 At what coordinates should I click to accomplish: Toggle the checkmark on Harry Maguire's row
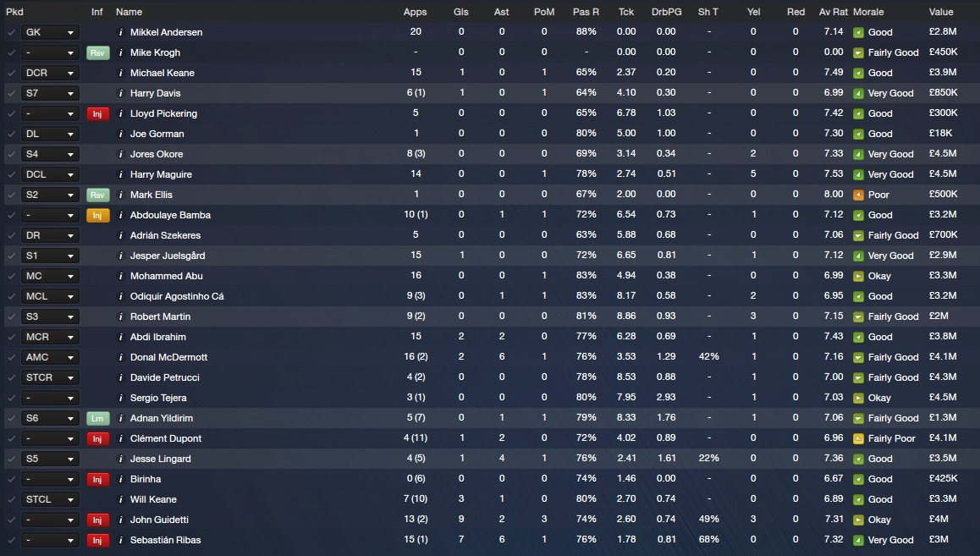coord(11,174)
